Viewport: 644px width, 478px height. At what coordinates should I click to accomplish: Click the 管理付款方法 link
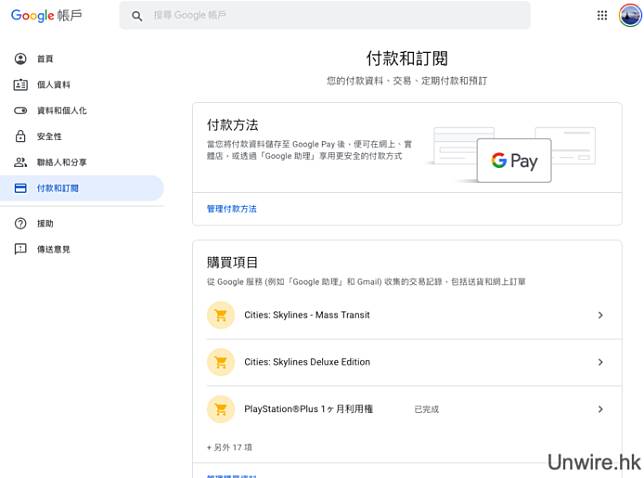point(231,209)
